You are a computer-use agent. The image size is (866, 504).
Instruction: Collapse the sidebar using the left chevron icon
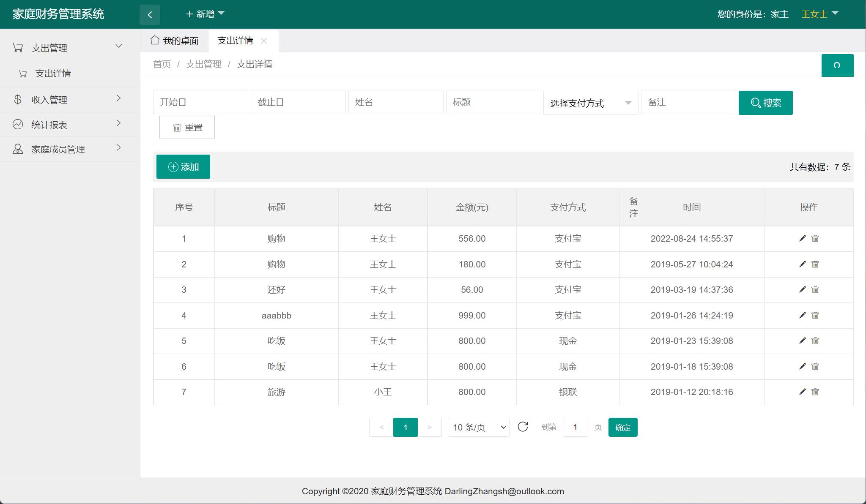pyautogui.click(x=150, y=14)
